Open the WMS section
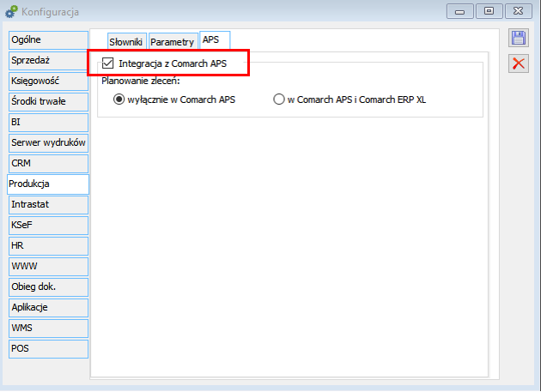541x392 pixels. click(48, 329)
